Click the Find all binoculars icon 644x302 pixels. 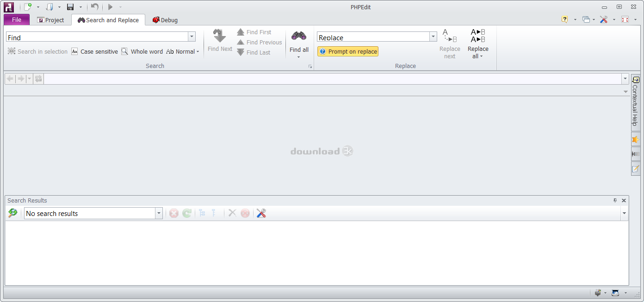(x=299, y=36)
